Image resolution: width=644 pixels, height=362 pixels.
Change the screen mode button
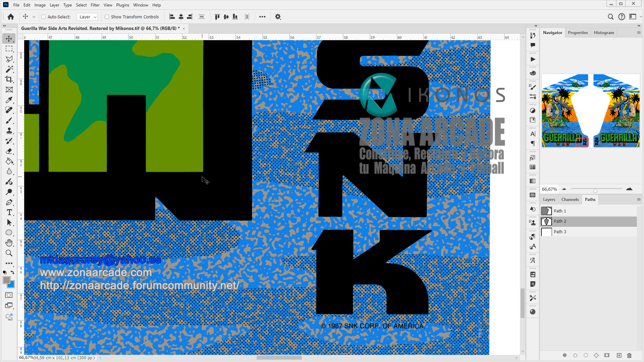9,305
